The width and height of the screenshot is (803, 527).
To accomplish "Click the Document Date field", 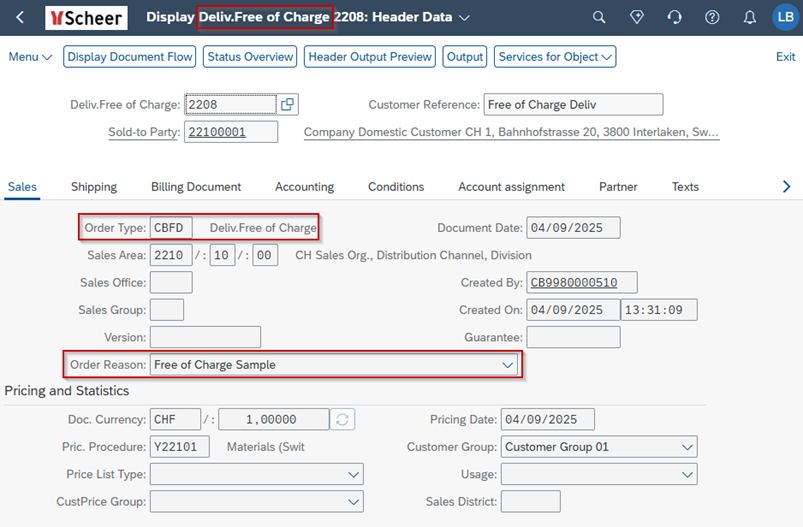I will (573, 228).
